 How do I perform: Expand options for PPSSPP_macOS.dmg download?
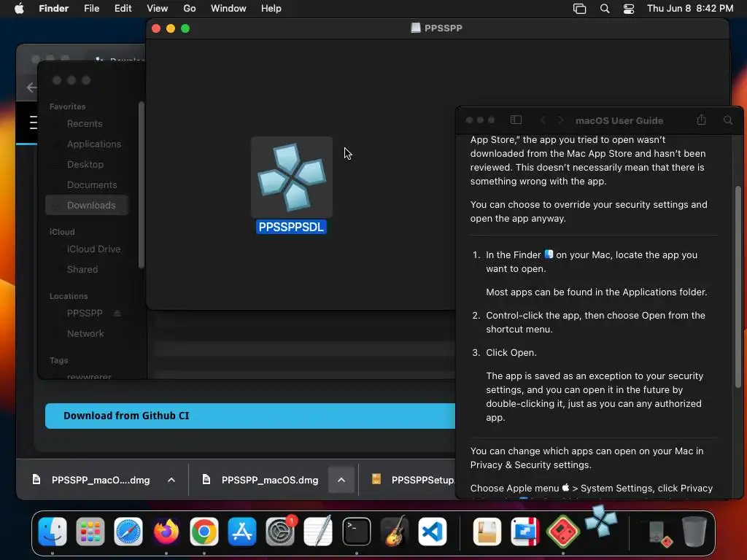pyautogui.click(x=341, y=480)
